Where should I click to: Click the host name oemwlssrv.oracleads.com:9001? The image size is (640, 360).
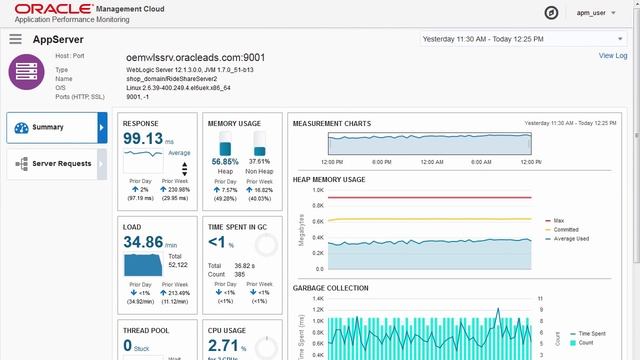196,58
